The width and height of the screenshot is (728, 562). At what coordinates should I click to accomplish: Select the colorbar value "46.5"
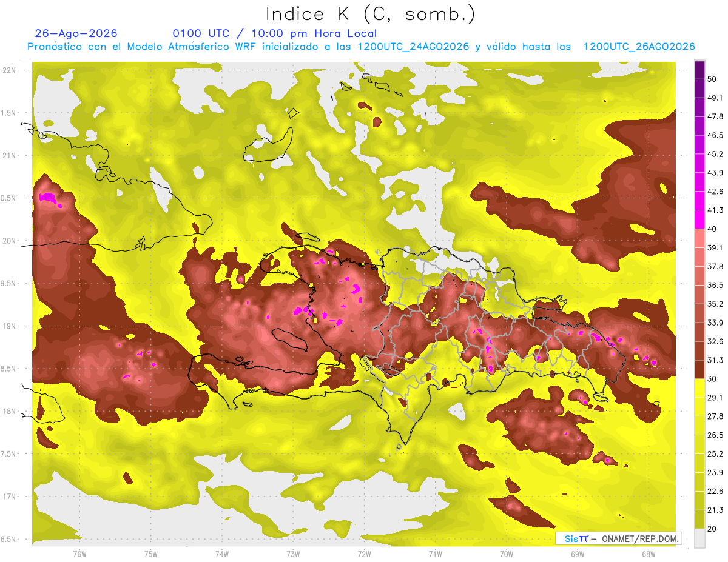tap(715, 136)
